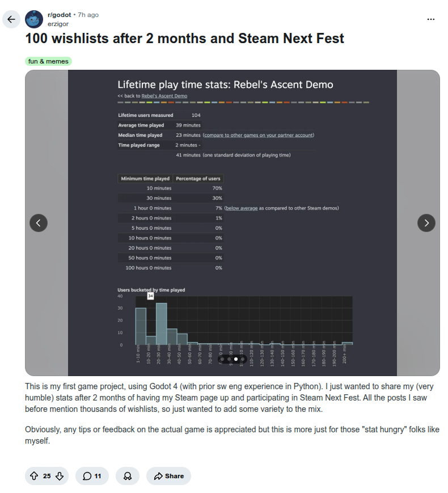448x493 pixels.
Task: Visit the r/godot subreddit link
Action: tap(59, 15)
